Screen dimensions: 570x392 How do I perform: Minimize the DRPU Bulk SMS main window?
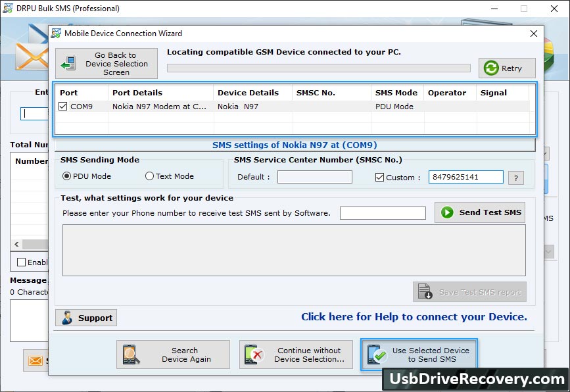point(494,9)
